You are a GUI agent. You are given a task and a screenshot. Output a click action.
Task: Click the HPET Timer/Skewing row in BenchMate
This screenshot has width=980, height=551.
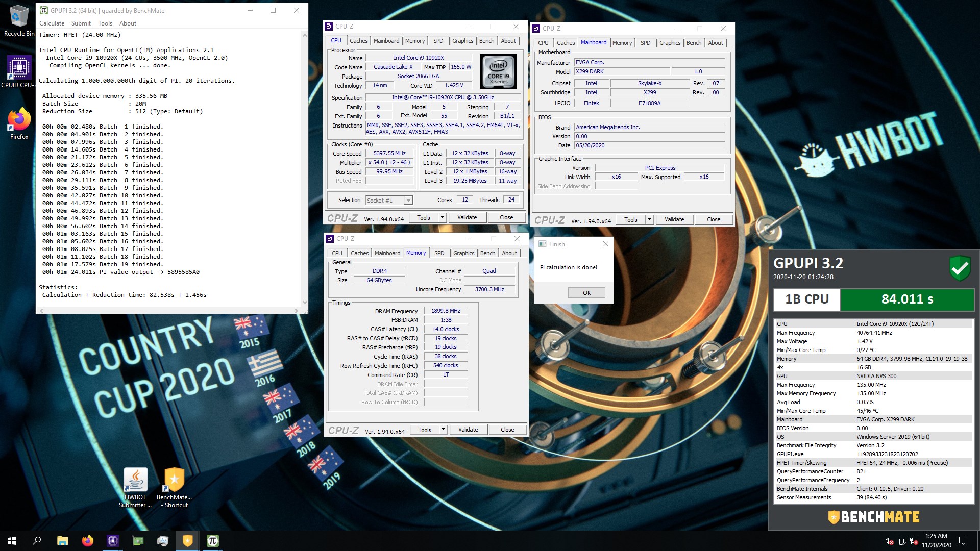point(873,463)
